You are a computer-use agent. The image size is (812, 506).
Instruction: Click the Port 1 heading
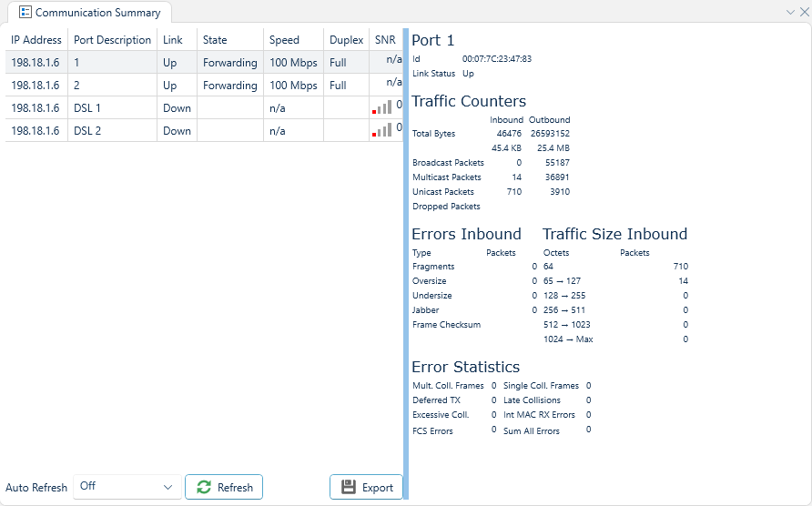coord(433,40)
